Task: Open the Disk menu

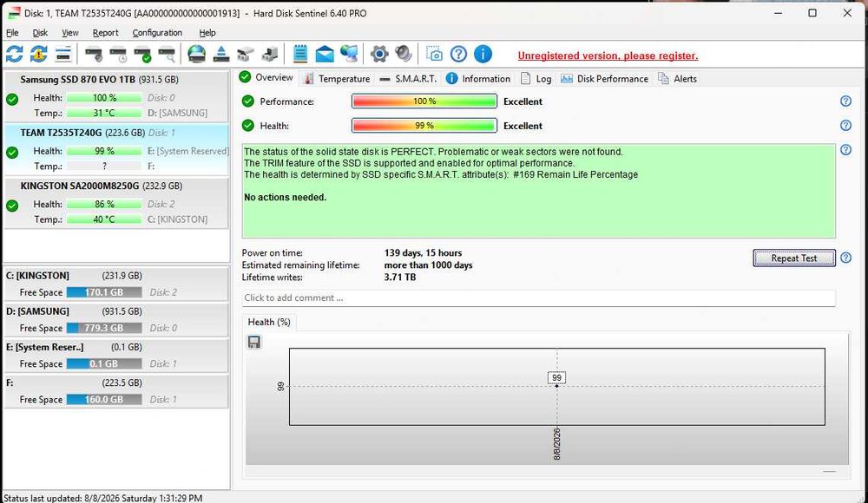Action: coord(40,33)
